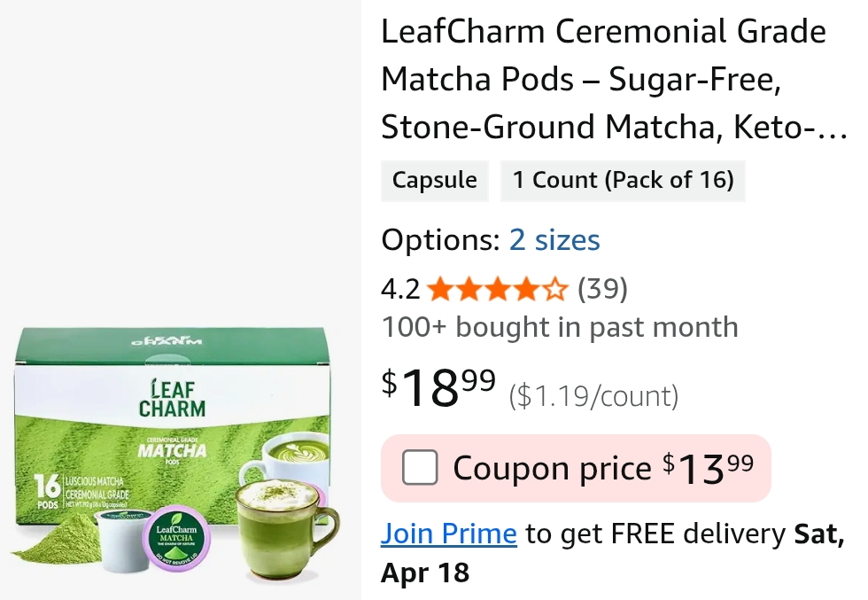The image size is (868, 600).
Task: Click the 4.2 rating number
Action: tap(400, 289)
